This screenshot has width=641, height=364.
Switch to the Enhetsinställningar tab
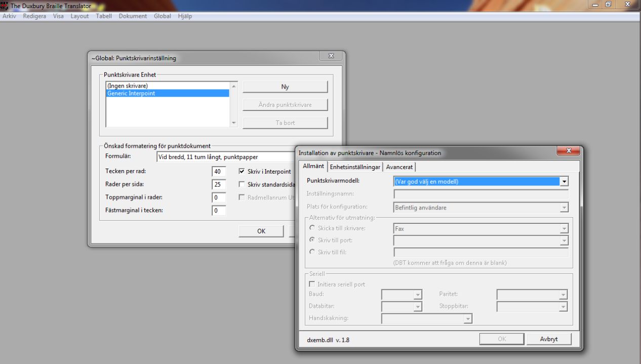tap(355, 167)
